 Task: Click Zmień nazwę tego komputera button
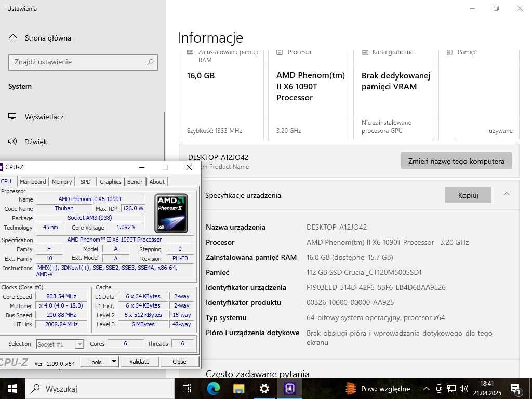456,161
